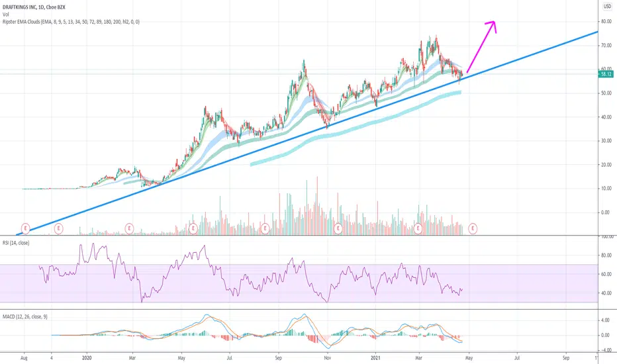Select the 2020 label on the time axis
The width and height of the screenshot is (617, 364).
[87, 358]
